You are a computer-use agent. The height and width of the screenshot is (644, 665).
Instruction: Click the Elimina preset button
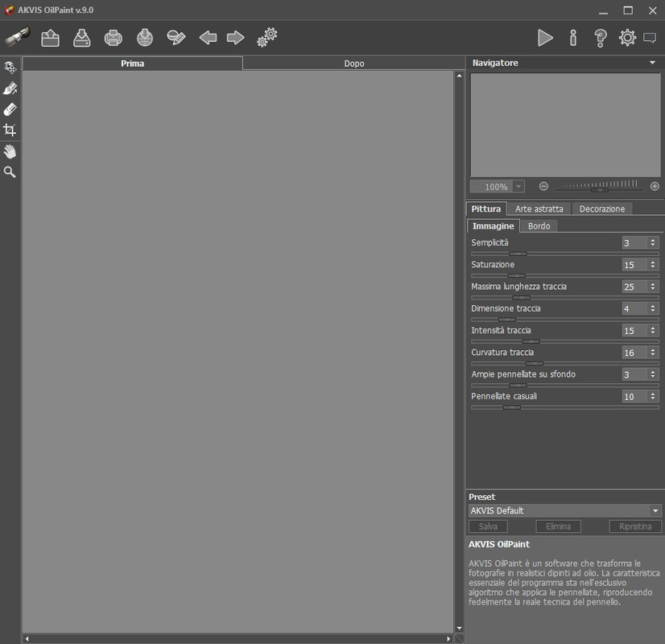click(558, 526)
